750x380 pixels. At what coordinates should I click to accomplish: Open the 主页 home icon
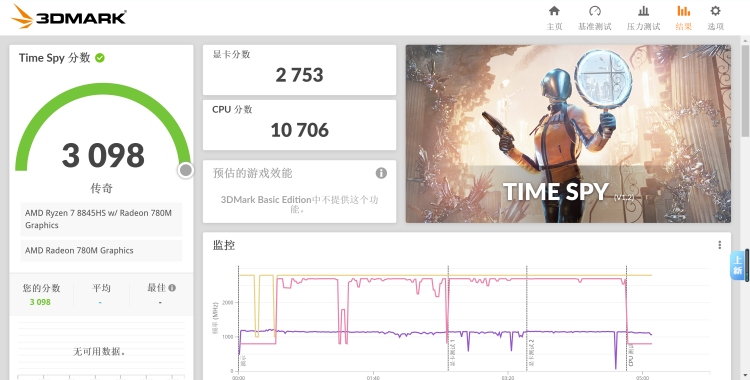554,18
